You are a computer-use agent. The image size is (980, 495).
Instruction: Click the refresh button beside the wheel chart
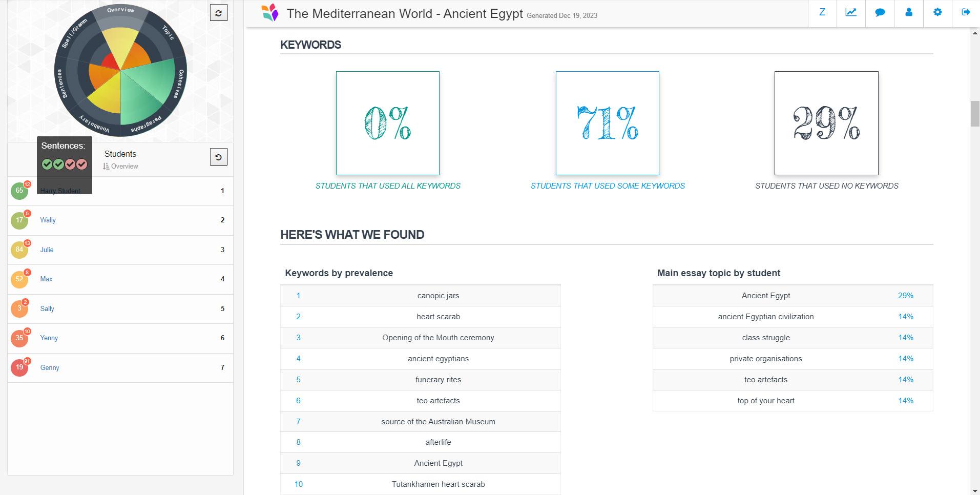(x=219, y=13)
